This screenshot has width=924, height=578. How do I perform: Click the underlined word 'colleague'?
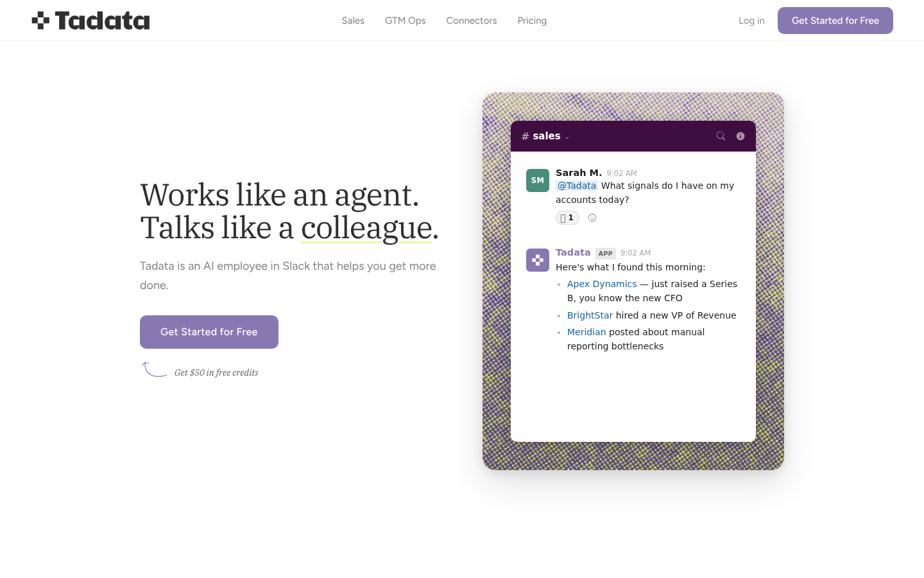[366, 229]
